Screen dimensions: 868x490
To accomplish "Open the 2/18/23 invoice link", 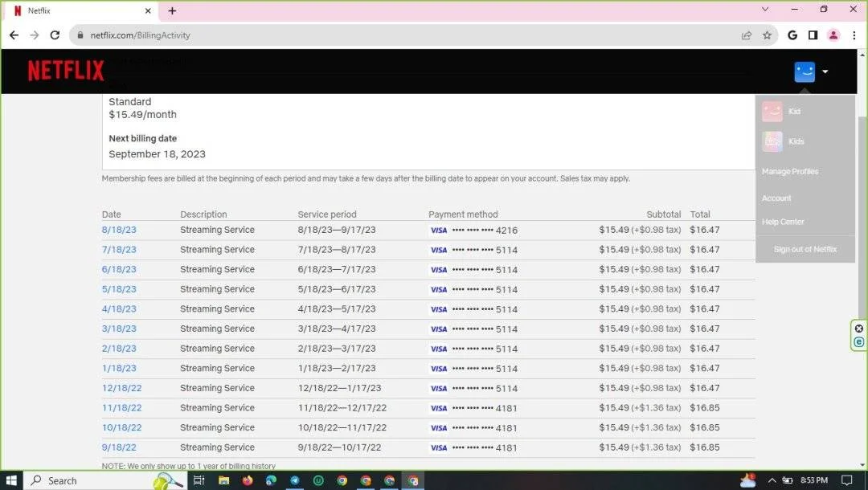I will pyautogui.click(x=119, y=349).
